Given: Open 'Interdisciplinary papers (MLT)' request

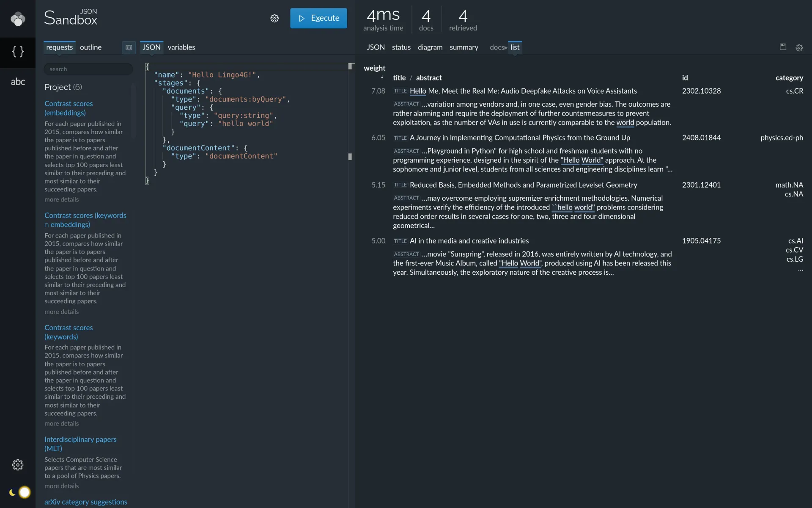Looking at the screenshot, I should click(x=80, y=444).
